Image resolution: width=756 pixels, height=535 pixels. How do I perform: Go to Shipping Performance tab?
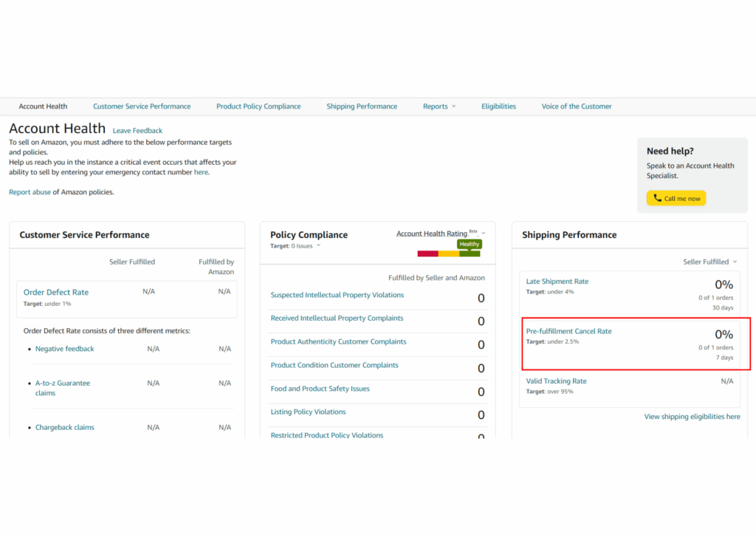click(x=362, y=106)
